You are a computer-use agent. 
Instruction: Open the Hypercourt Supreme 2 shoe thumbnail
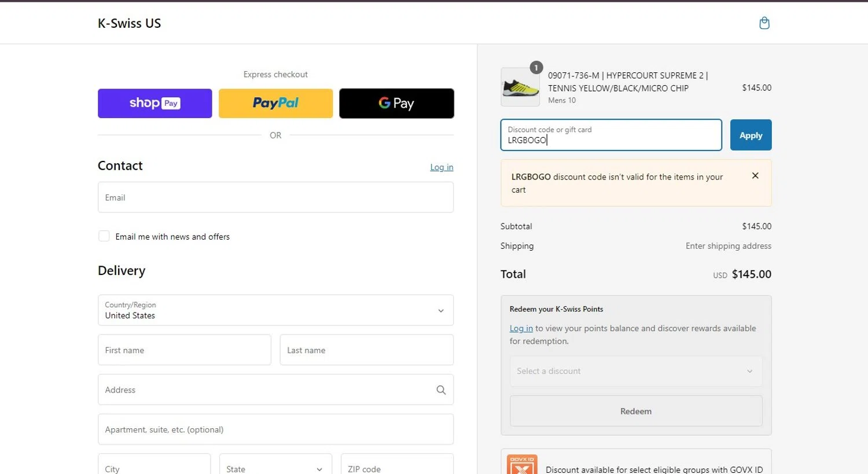pos(520,87)
